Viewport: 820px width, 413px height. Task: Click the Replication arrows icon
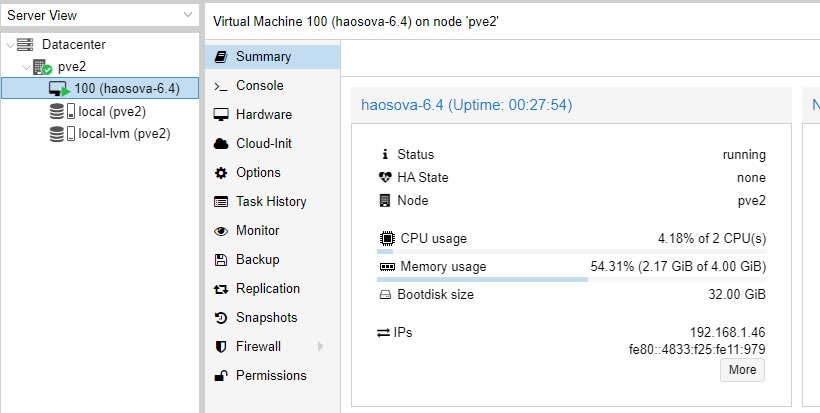click(x=221, y=289)
